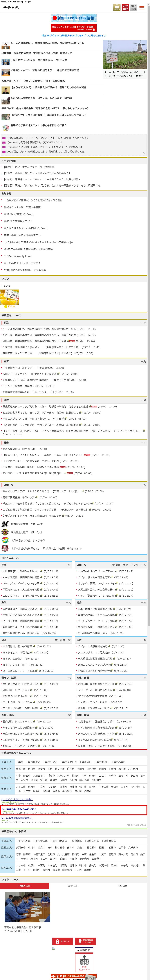The height and width of the screenshot is (980, 150).
Task: Open the hamburger menu icon
Action: pos(142,8)
